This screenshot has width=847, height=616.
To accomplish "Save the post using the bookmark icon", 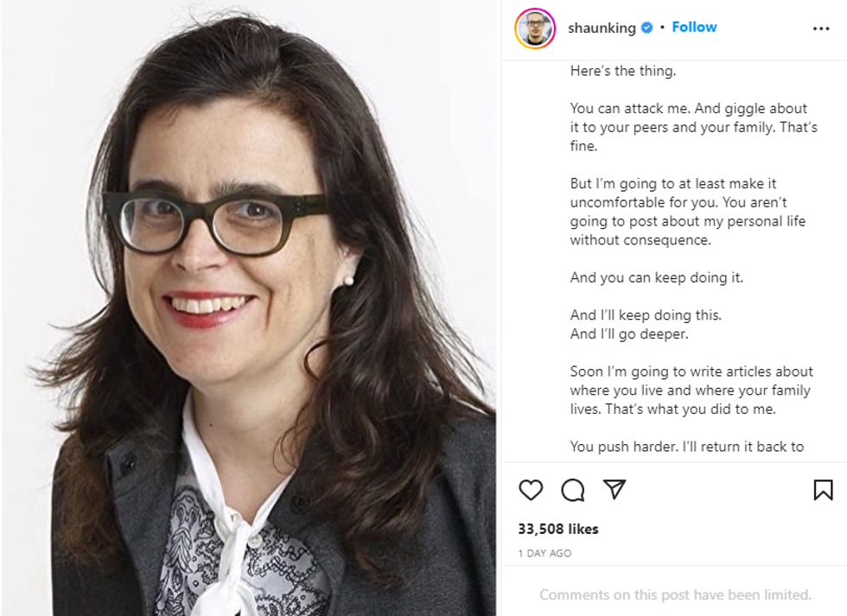I will coord(823,490).
